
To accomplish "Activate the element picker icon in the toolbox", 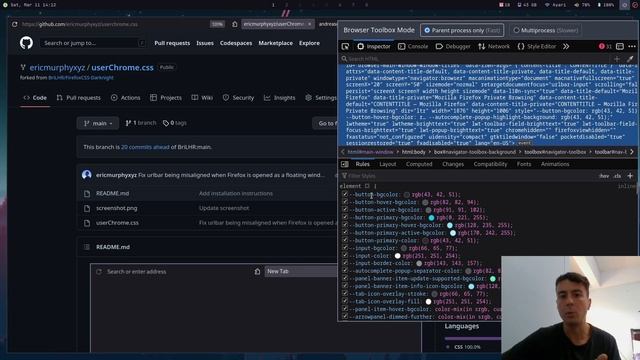I will 345,47.
